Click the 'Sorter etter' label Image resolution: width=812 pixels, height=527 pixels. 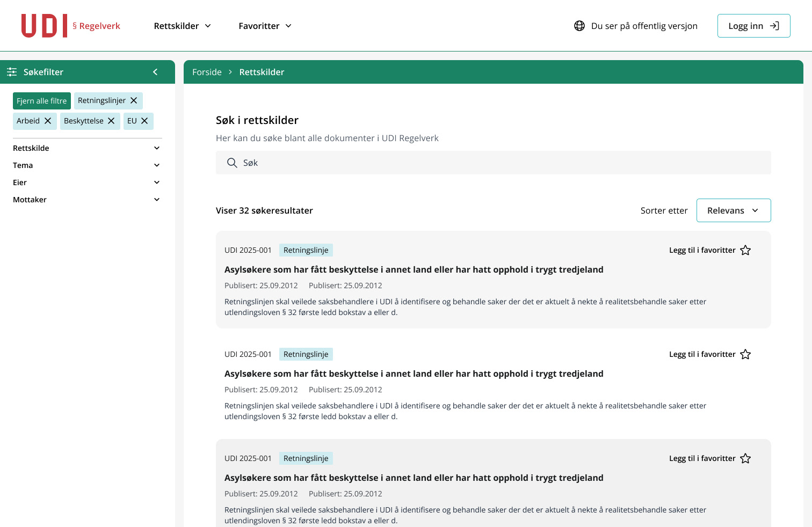tap(664, 210)
